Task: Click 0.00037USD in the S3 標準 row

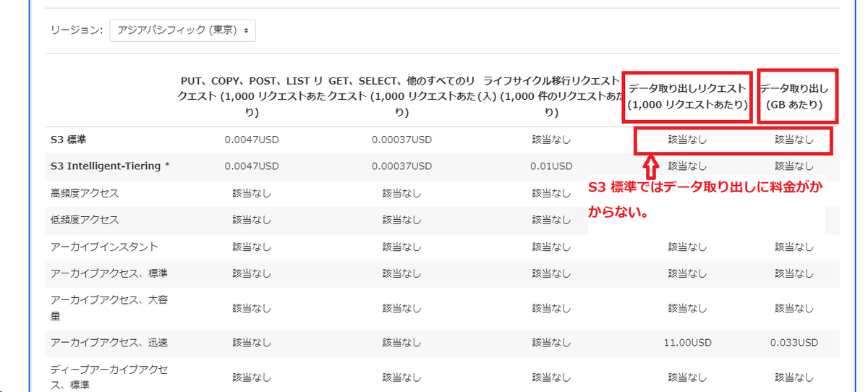Action: click(401, 139)
